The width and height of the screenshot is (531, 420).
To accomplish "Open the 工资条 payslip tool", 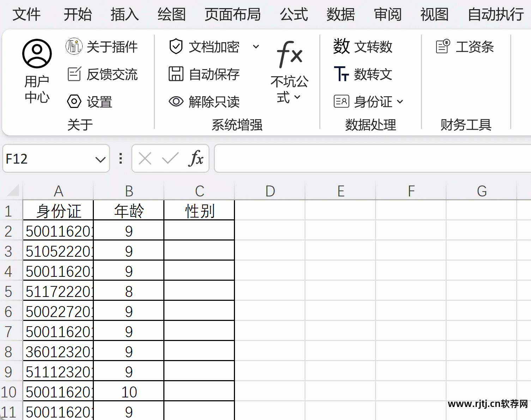I will 465,47.
